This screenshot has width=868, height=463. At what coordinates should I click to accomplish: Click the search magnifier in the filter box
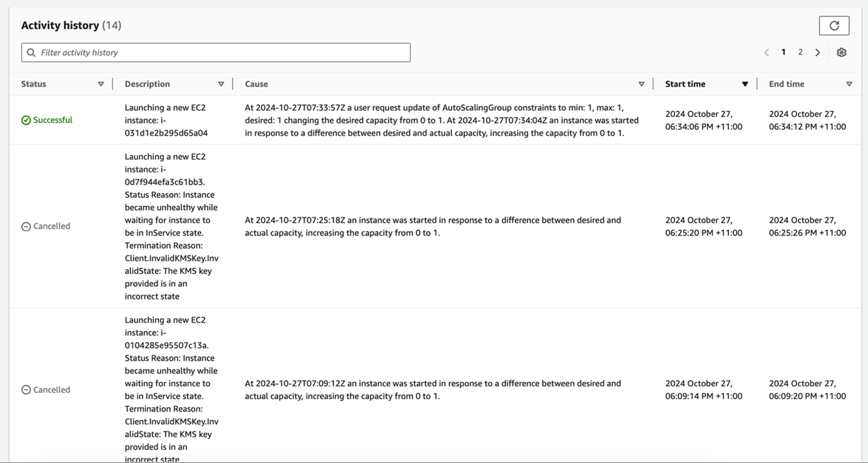click(x=31, y=52)
